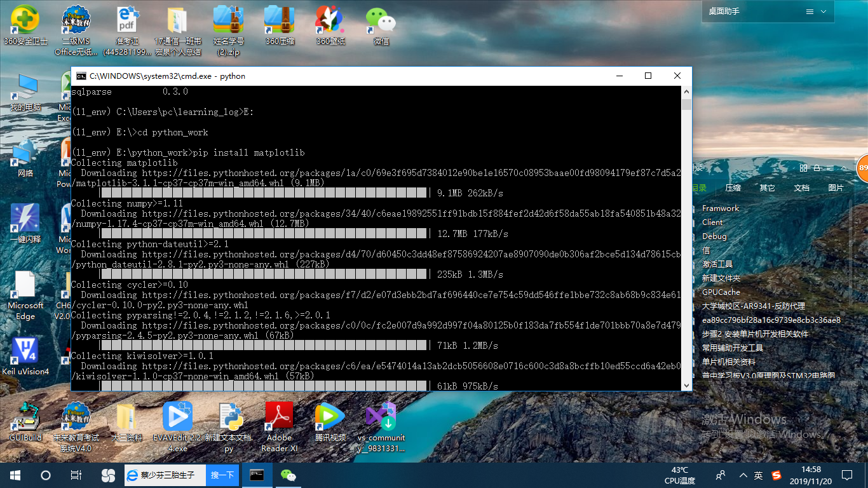Open Task View on the taskbar

click(76, 475)
